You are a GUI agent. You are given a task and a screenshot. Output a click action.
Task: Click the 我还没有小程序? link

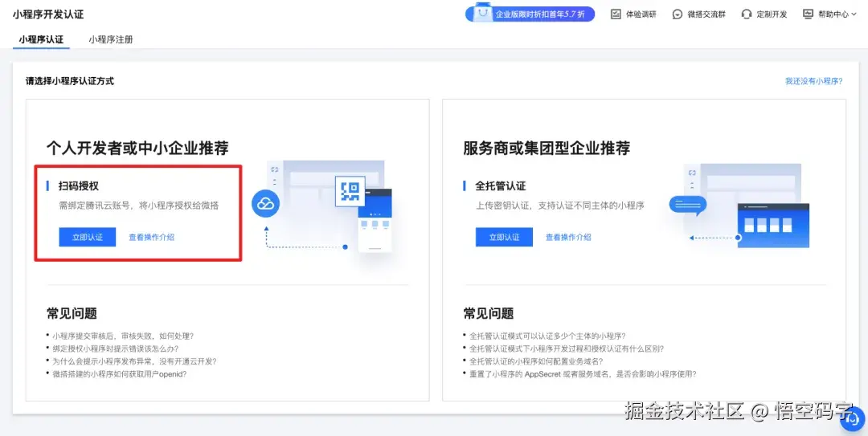coord(813,81)
